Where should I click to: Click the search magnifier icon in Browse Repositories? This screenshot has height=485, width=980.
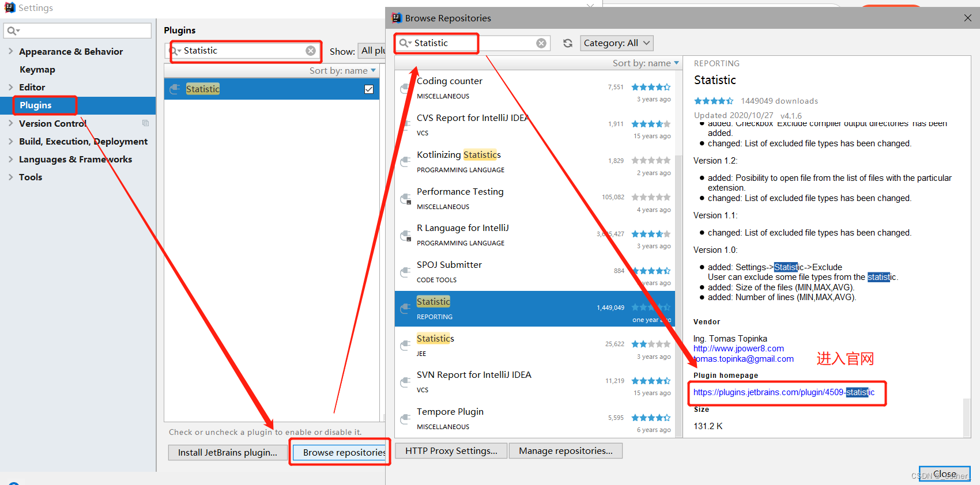405,43
